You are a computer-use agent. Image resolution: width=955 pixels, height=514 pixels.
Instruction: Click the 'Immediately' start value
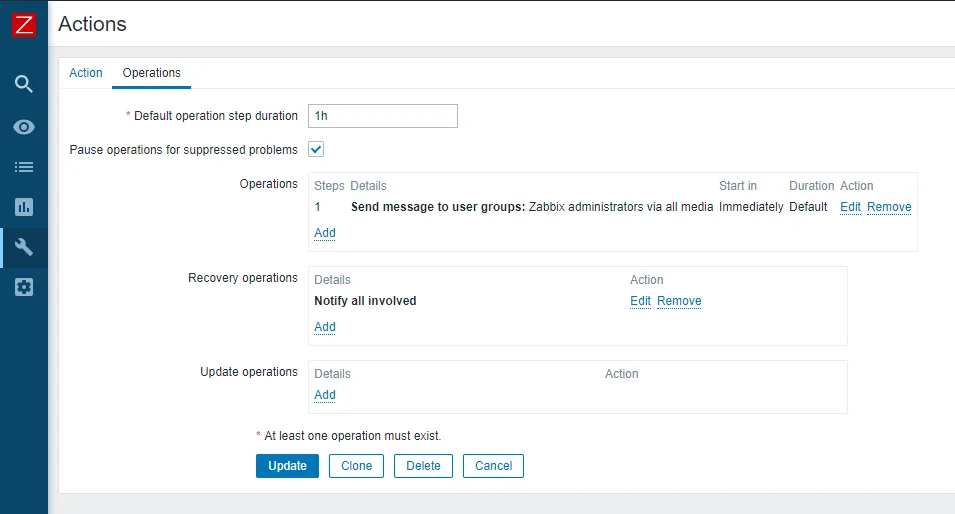pyautogui.click(x=751, y=207)
